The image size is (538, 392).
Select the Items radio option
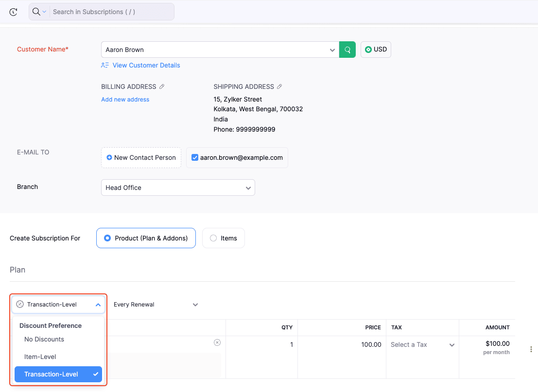click(x=213, y=238)
